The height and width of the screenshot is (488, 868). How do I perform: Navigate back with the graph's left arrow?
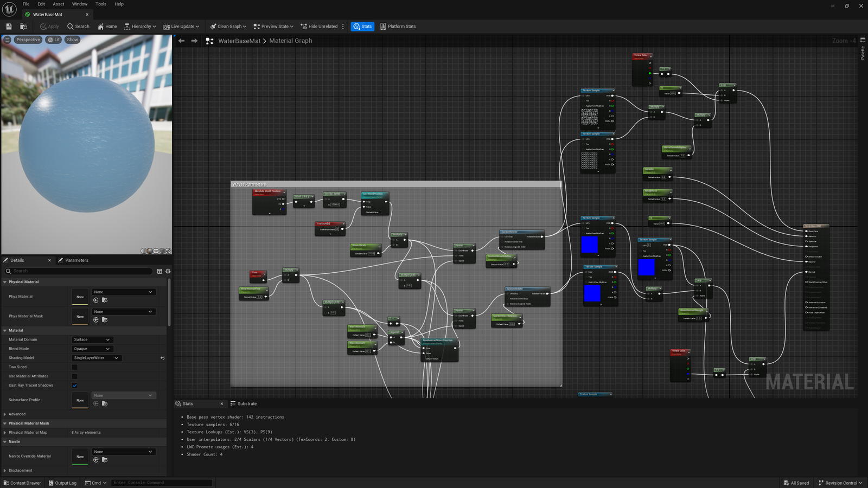[181, 41]
